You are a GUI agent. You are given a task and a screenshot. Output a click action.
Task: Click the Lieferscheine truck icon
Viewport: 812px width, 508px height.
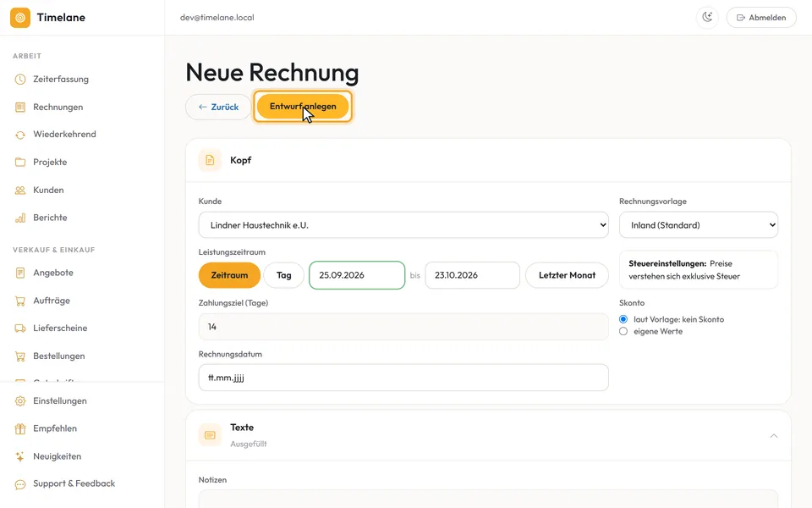(x=20, y=329)
